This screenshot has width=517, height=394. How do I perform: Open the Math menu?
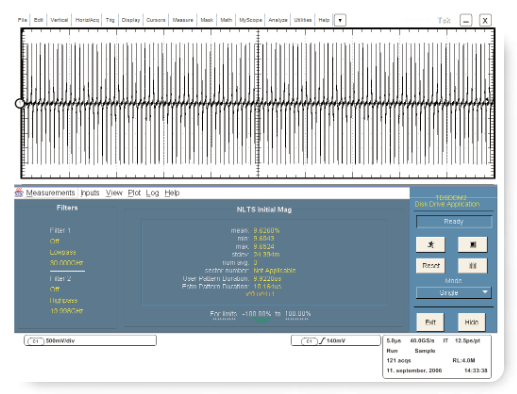point(226,20)
